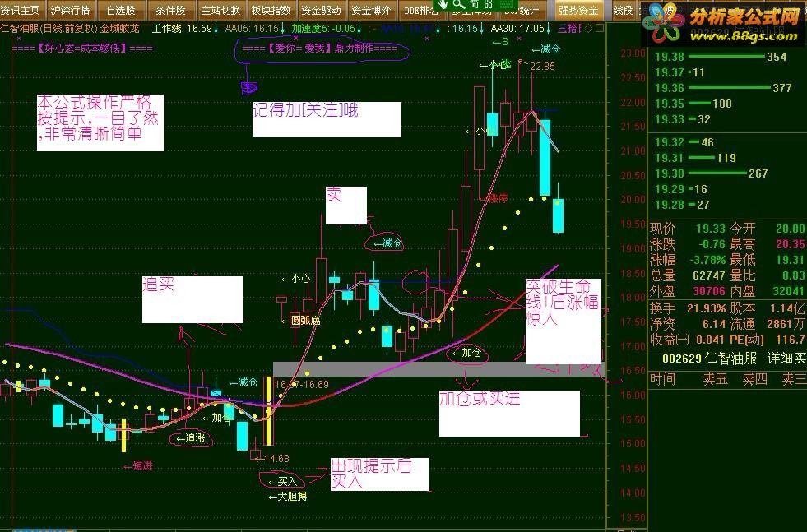
Task: Click the 22.85 high price marker
Action: [x=542, y=67]
